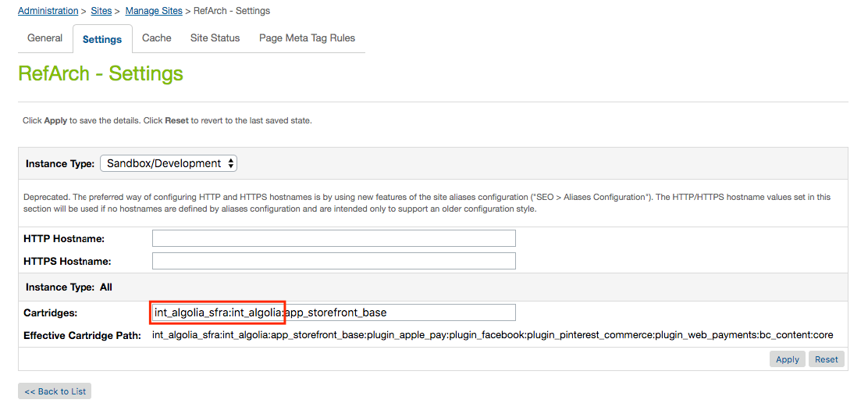
Task: Click the RefArch - Settings page heading
Action: pos(101,73)
